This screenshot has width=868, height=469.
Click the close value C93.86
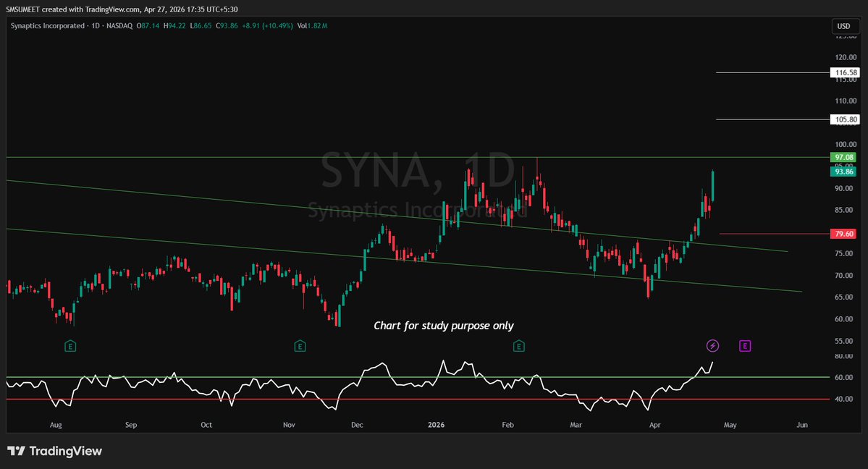[227, 25]
